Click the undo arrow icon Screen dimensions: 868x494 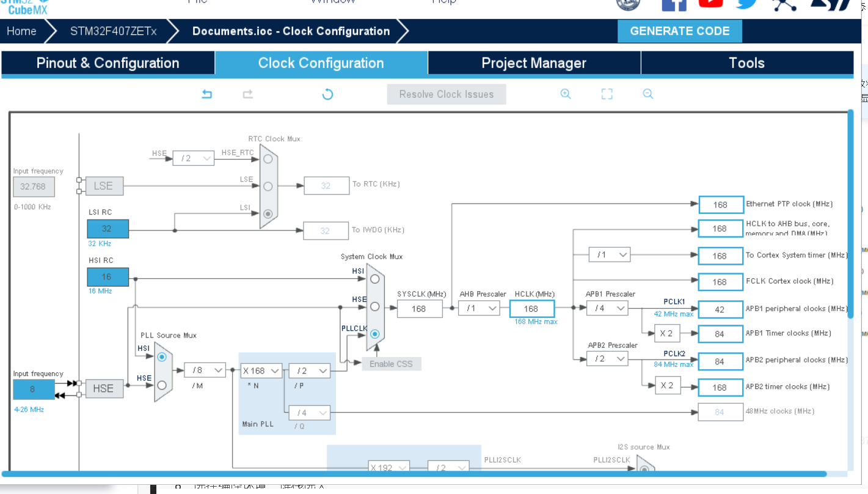click(207, 94)
